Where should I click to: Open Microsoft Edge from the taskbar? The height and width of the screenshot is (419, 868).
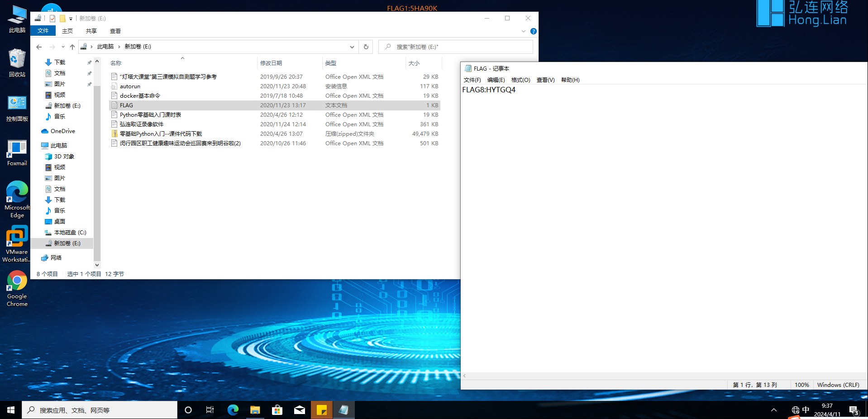(x=233, y=410)
